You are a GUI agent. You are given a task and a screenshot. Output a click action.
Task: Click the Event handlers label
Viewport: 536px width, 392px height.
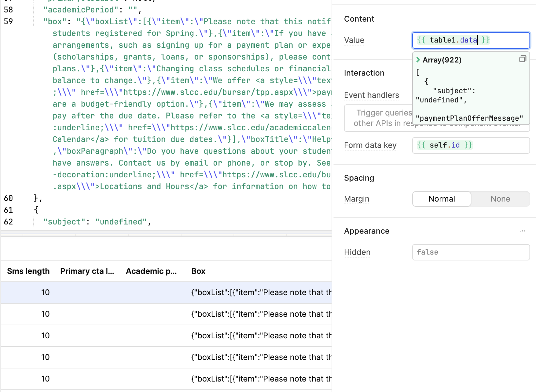[x=371, y=95]
